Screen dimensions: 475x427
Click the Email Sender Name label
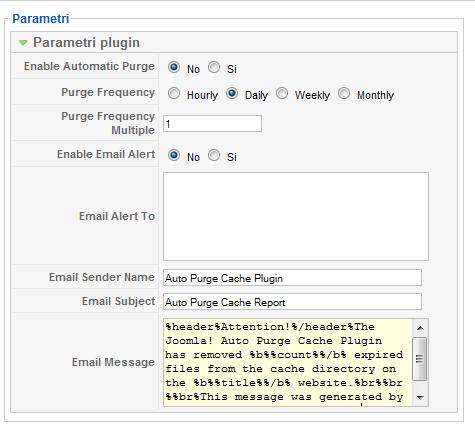[102, 277]
